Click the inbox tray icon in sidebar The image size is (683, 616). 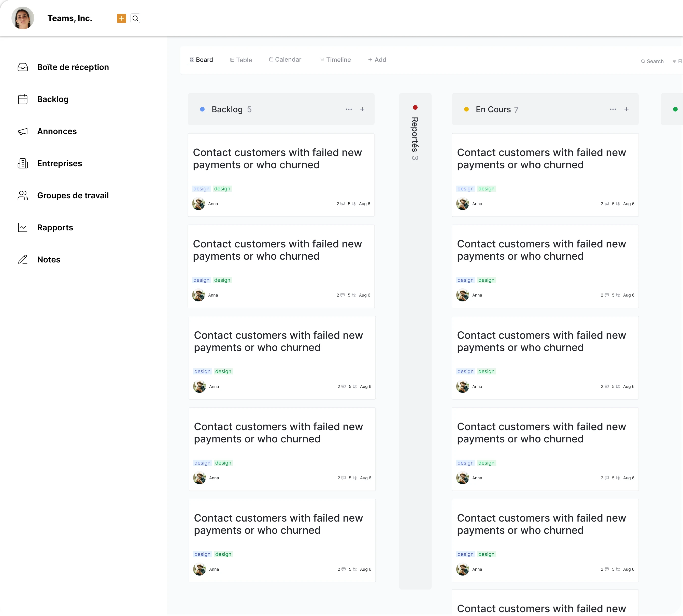click(23, 67)
